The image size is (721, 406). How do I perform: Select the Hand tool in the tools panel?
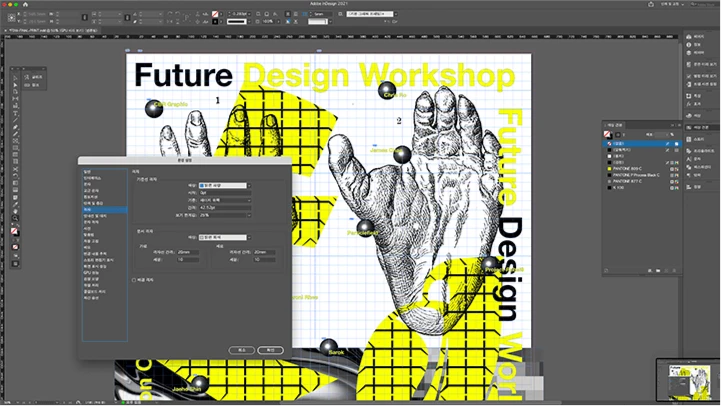[x=15, y=211]
